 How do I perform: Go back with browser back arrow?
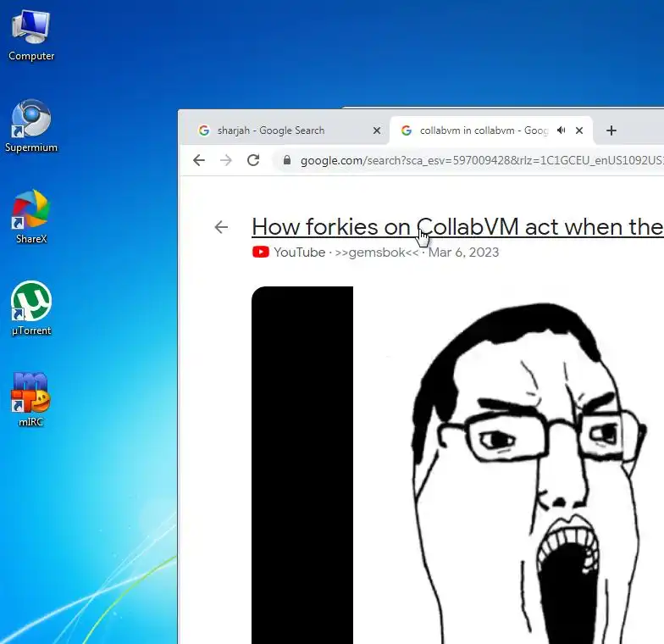pos(198,160)
